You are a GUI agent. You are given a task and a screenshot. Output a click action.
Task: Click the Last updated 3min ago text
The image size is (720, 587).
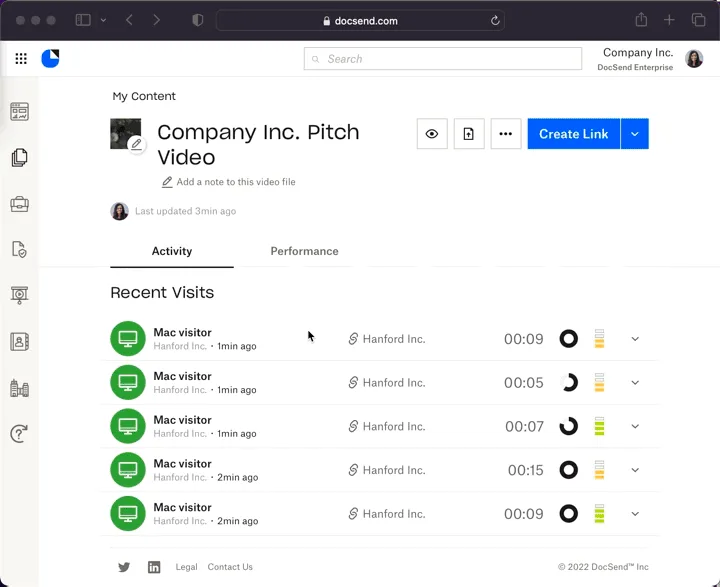186,211
